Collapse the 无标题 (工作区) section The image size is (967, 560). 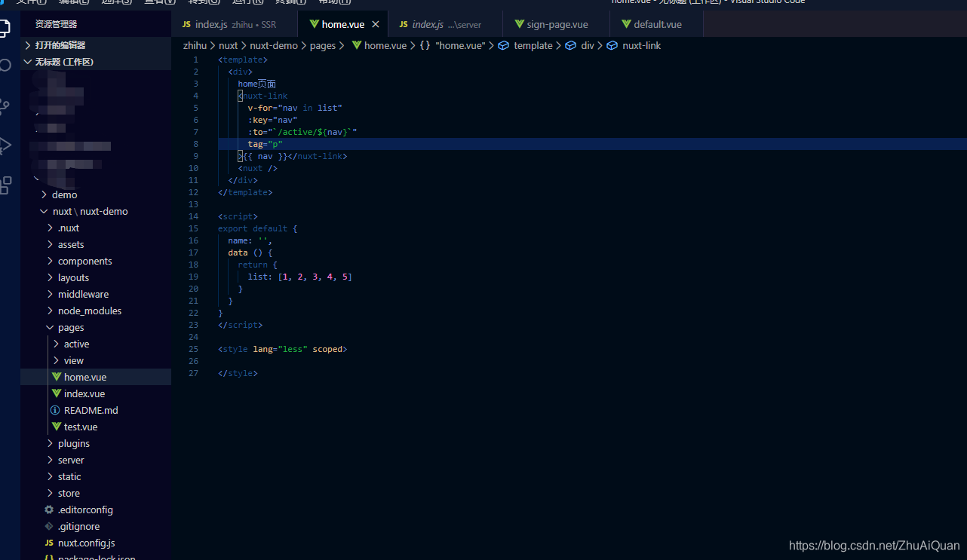click(x=96, y=62)
